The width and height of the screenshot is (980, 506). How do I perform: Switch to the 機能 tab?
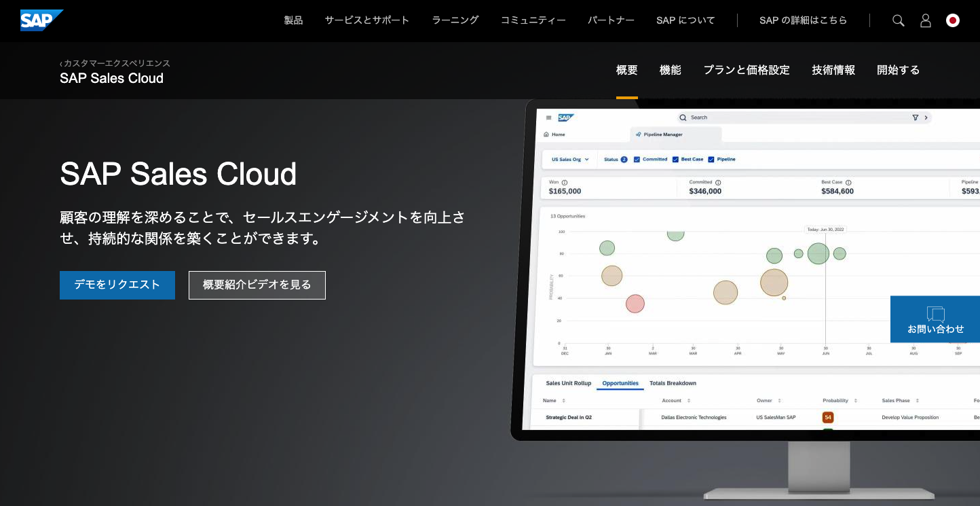[x=670, y=70]
